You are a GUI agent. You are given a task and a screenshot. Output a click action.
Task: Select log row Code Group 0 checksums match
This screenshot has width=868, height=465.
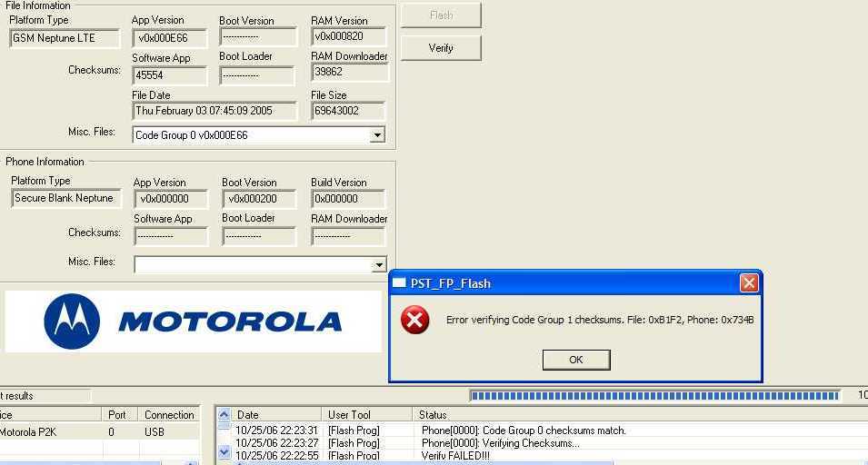point(550,430)
